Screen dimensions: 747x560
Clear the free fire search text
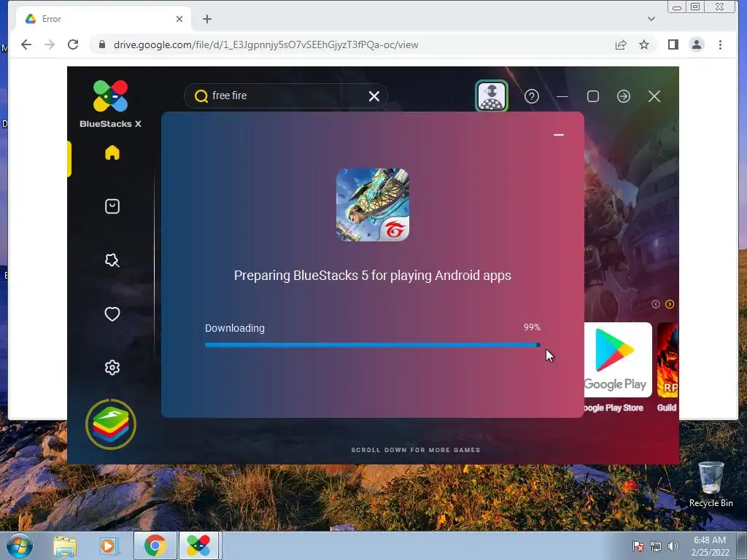point(374,96)
